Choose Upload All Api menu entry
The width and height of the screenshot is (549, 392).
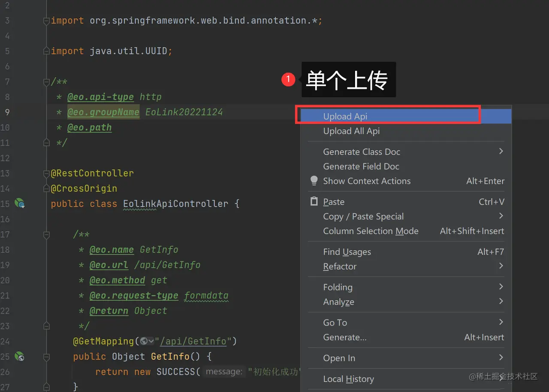coord(351,131)
